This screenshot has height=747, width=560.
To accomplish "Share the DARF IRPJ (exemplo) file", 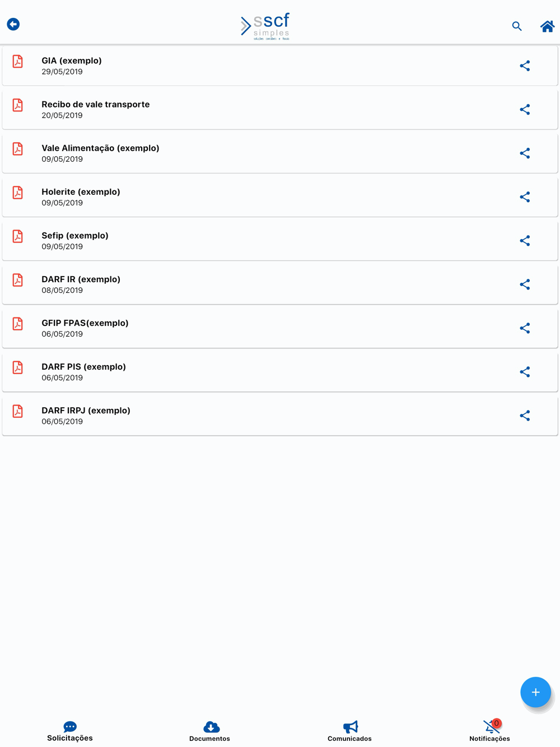I will [525, 415].
